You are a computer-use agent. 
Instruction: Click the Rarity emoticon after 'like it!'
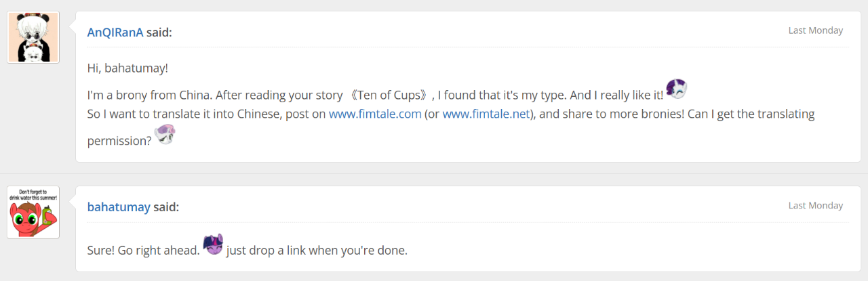pos(677,88)
